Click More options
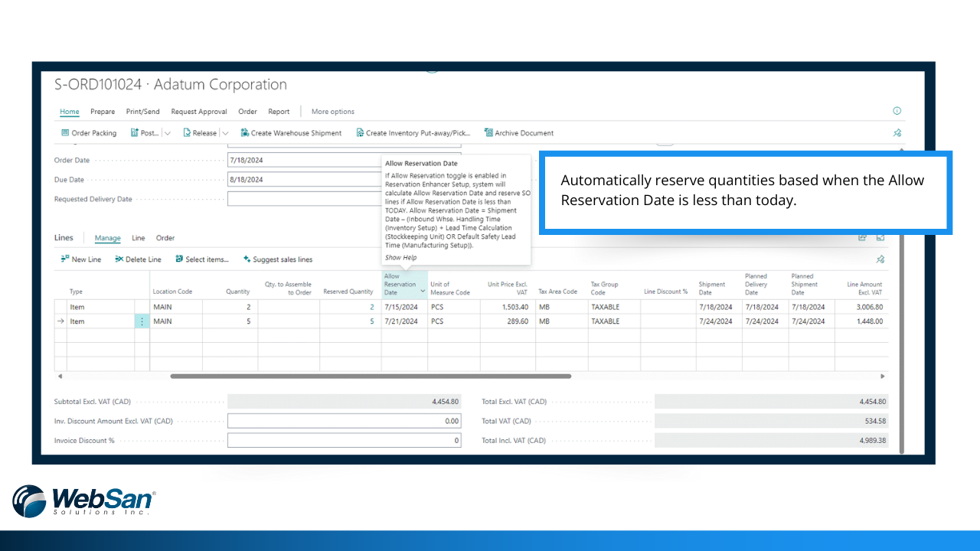The width and height of the screenshot is (980, 551). tap(333, 112)
